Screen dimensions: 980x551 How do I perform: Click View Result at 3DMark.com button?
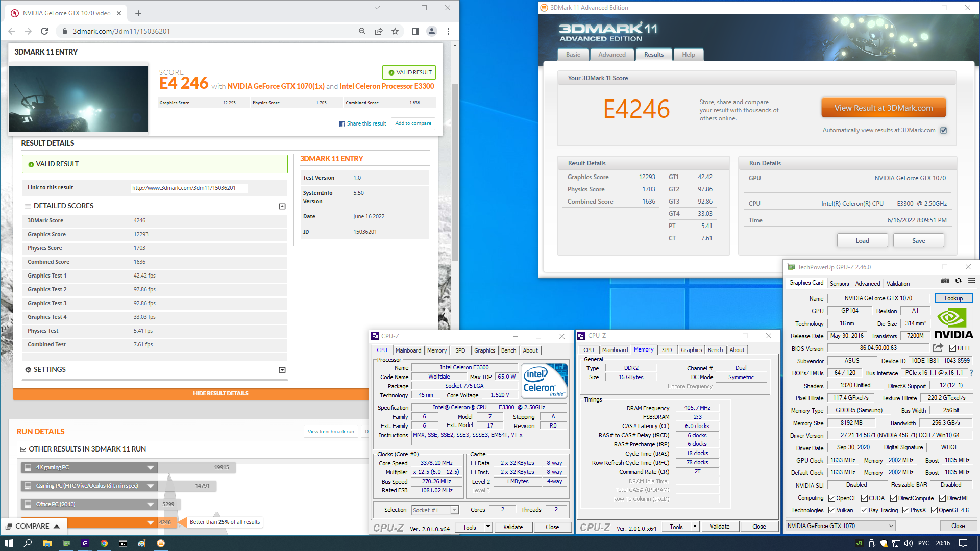pyautogui.click(x=884, y=108)
